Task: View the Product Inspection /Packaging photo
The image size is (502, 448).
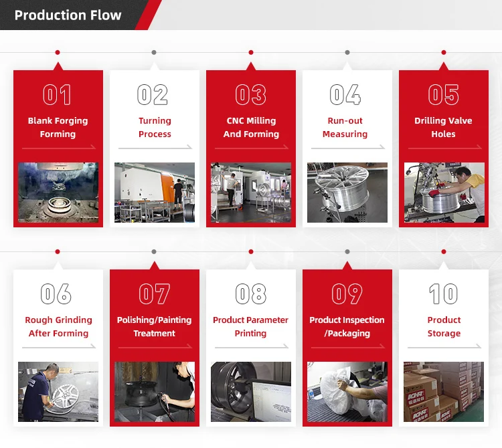Action: (347, 392)
